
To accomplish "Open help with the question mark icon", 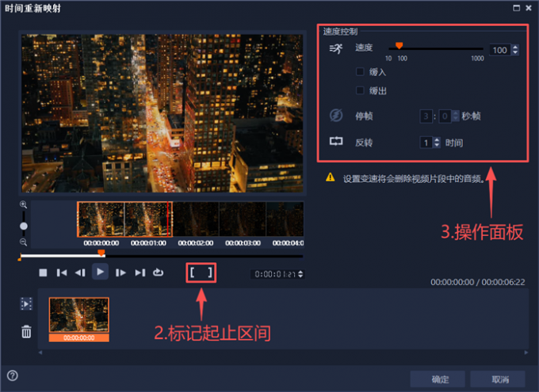I will pyautogui.click(x=13, y=375).
